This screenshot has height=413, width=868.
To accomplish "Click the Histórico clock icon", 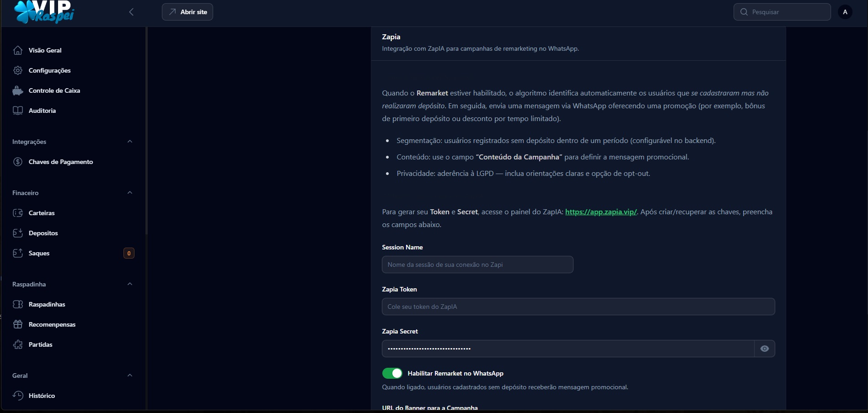I will tap(18, 396).
